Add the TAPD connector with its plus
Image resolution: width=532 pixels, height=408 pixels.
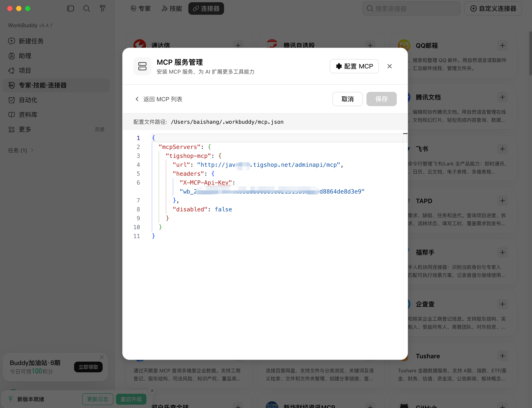(x=503, y=201)
